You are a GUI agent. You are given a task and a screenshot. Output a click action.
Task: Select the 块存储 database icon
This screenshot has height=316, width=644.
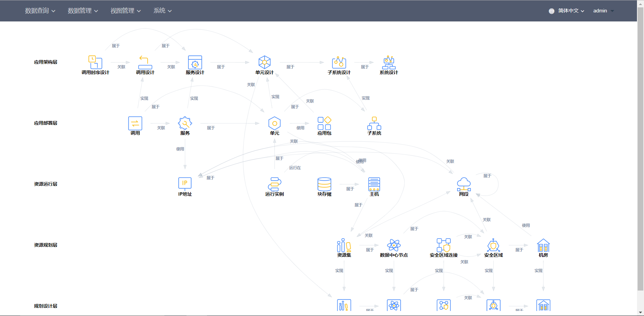[x=324, y=184]
